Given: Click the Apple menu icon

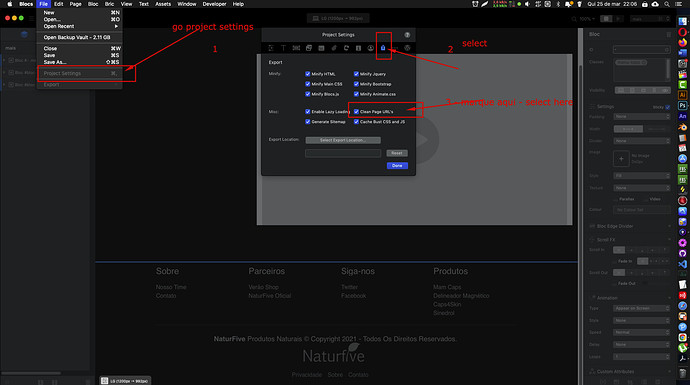Looking at the screenshot, I should tap(10, 4).
